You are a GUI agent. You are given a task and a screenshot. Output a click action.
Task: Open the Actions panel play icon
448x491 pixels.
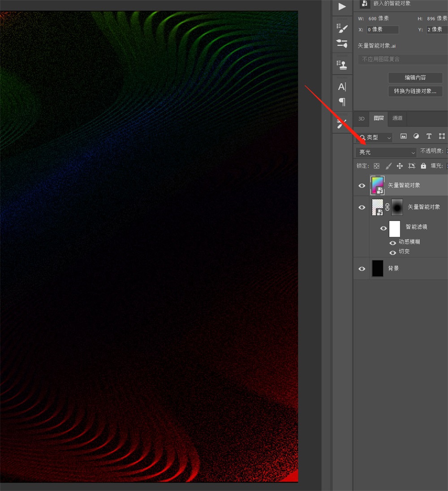click(342, 7)
